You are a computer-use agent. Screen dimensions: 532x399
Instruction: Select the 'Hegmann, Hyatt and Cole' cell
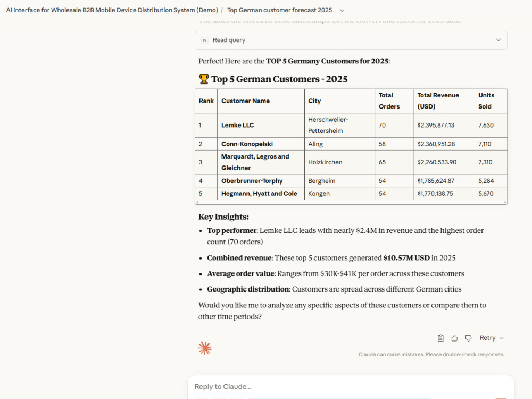click(x=261, y=194)
